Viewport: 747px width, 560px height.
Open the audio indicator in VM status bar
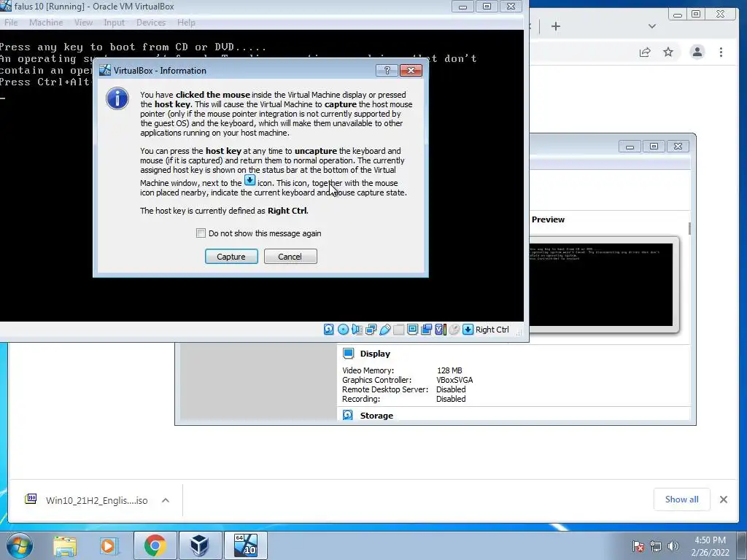pyautogui.click(x=357, y=330)
